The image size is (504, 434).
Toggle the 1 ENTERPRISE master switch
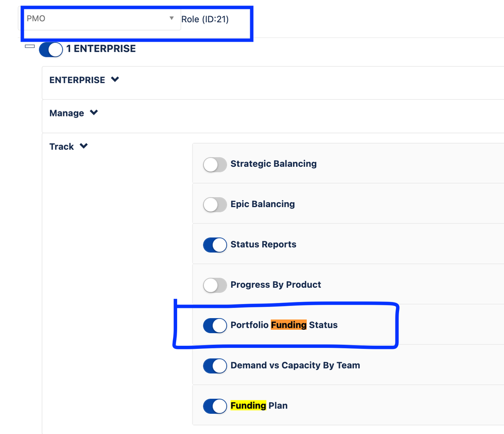point(51,49)
